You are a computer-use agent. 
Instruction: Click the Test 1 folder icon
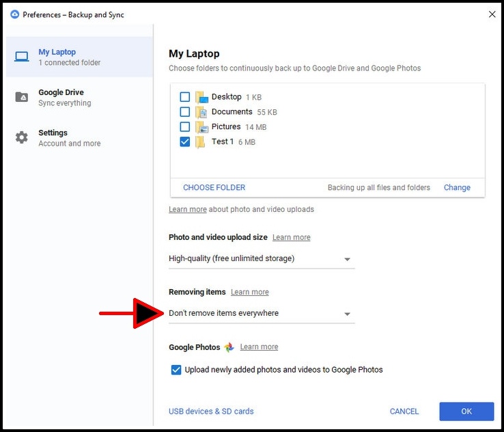tap(200, 142)
